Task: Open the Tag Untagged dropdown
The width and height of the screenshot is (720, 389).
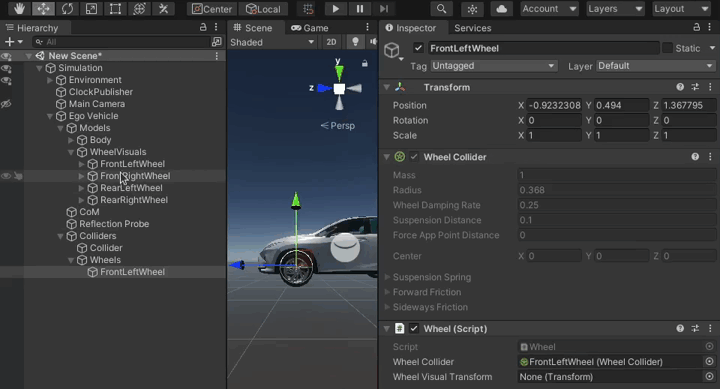Action: 494,66
